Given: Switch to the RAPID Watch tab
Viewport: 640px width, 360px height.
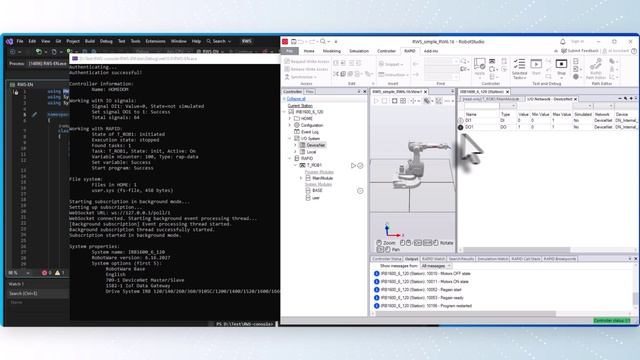Looking at the screenshot, I should [x=433, y=259].
